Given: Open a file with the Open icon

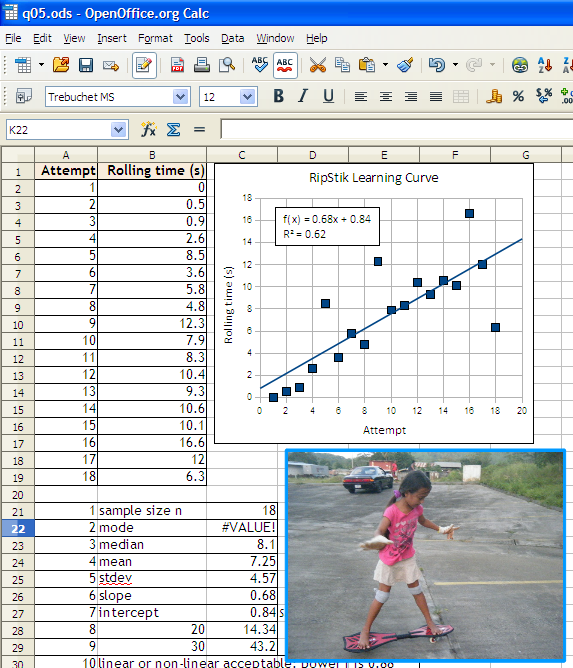Looking at the screenshot, I should click(61, 65).
